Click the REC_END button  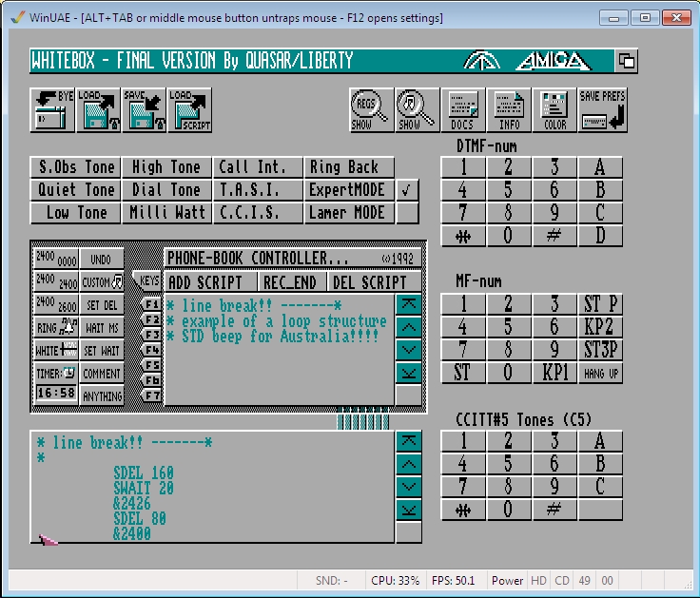coord(292,282)
